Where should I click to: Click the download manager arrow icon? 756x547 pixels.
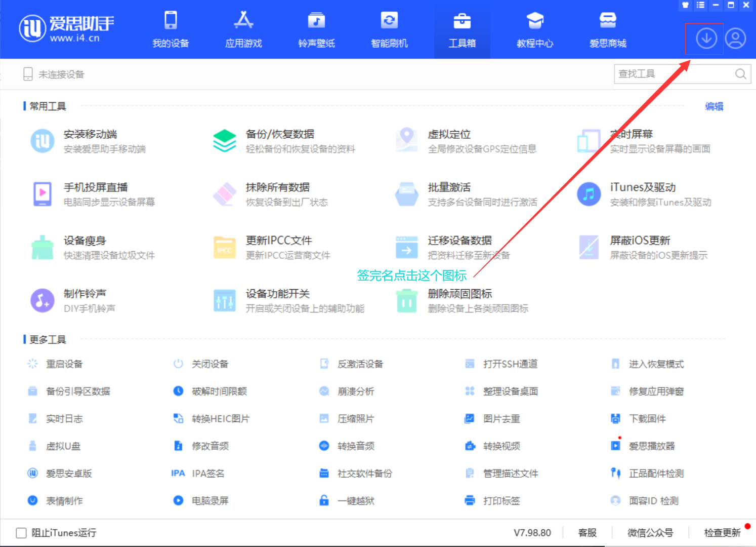tap(706, 38)
